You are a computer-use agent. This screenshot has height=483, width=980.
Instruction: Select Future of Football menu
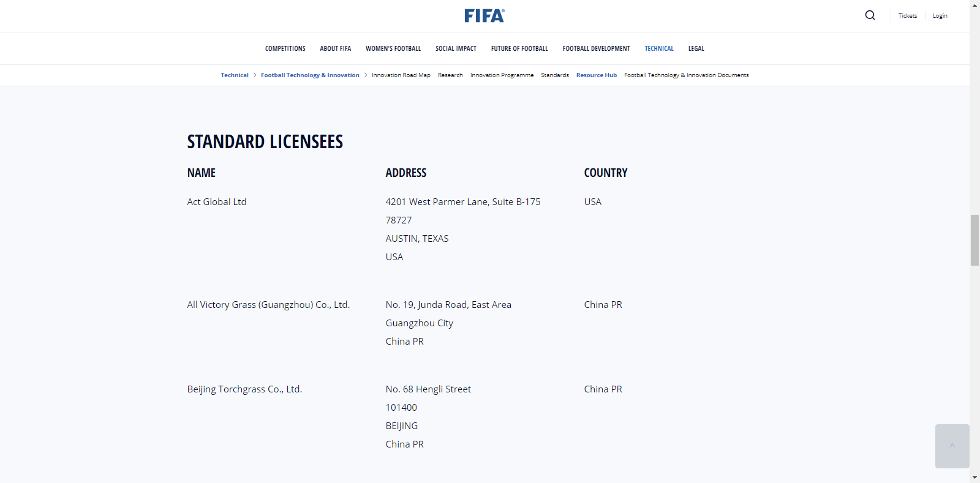(519, 48)
